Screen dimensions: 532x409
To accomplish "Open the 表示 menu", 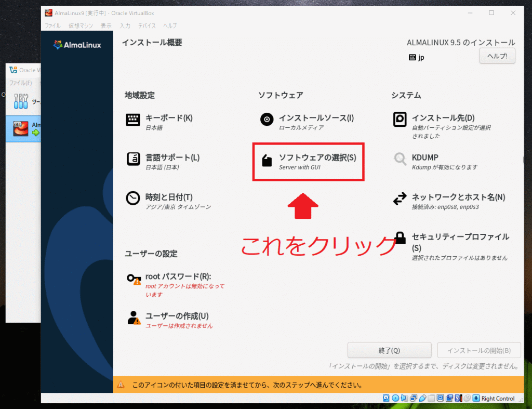I will tap(106, 26).
